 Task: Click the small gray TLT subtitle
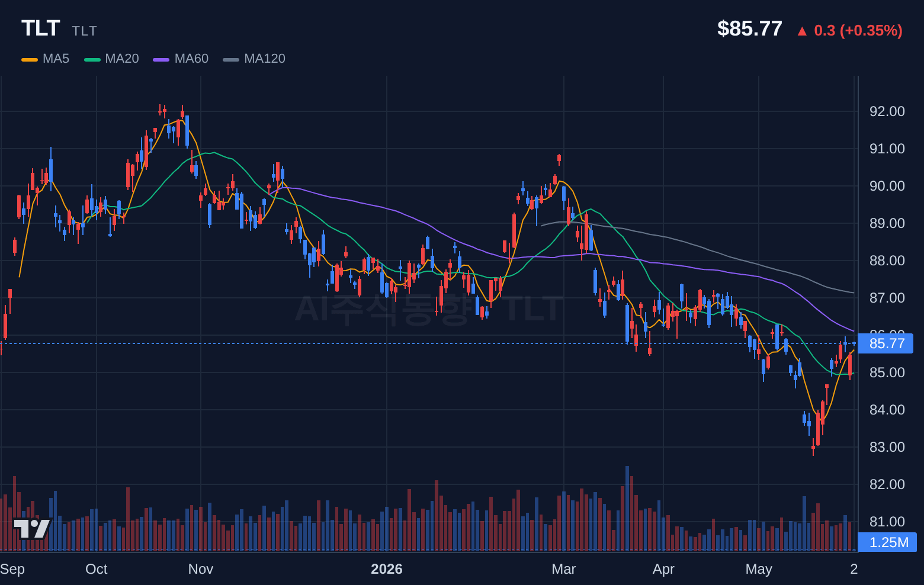pos(85,31)
